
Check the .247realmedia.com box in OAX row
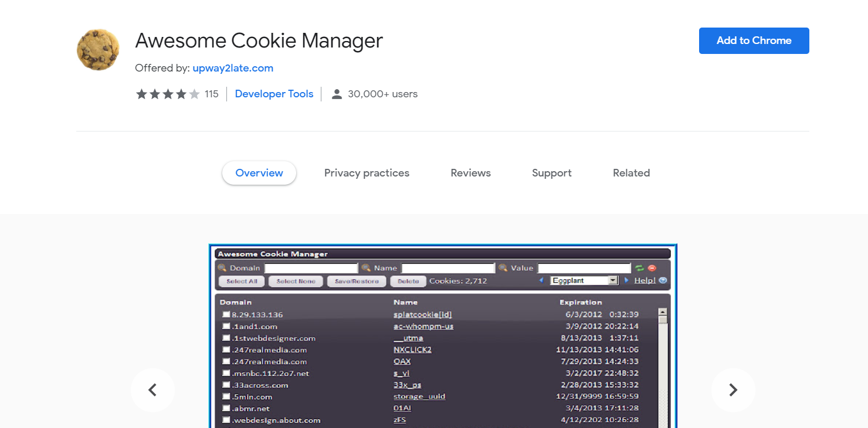(x=226, y=362)
